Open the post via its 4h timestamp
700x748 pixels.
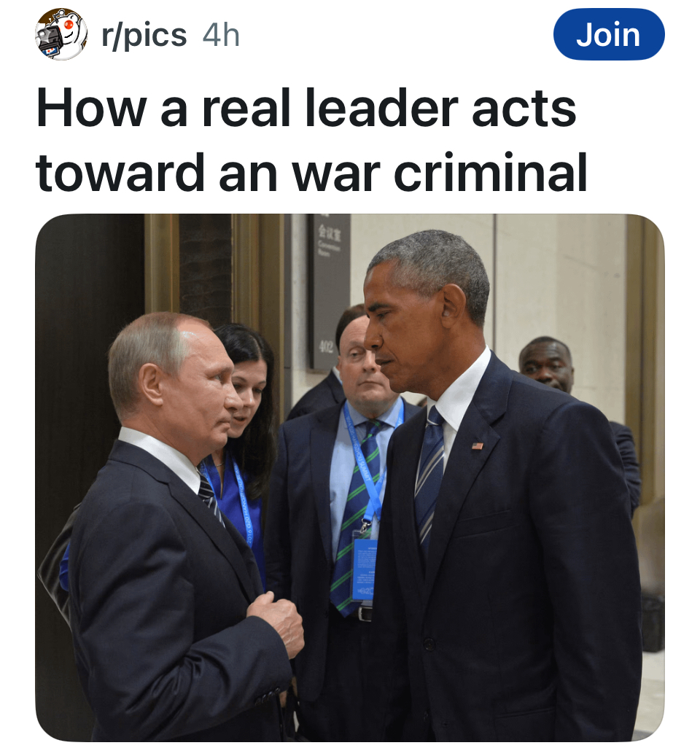tap(221, 35)
